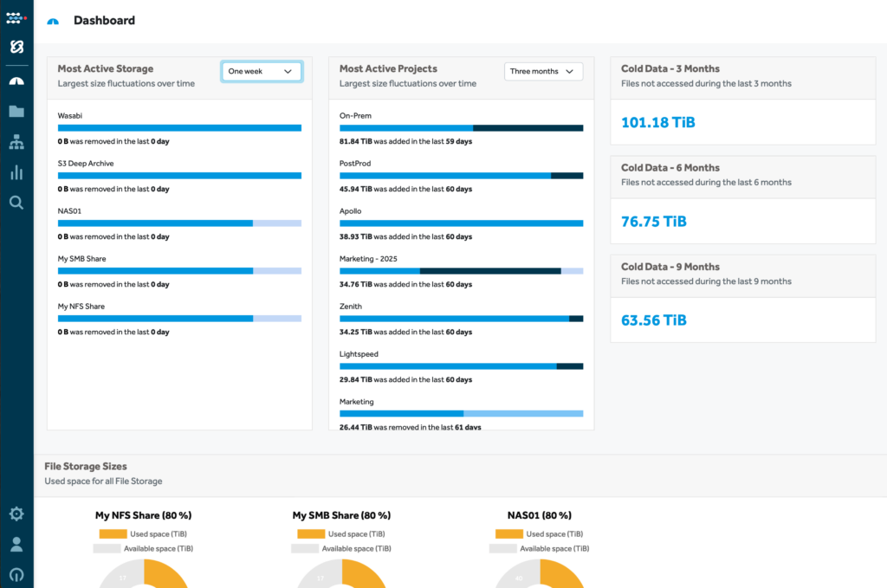
Task: Select My NFS Share in storage list
Action: [x=81, y=306]
